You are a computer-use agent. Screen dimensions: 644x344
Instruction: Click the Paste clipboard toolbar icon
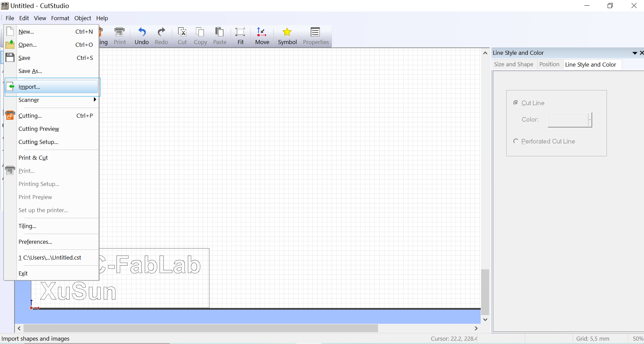point(219,36)
